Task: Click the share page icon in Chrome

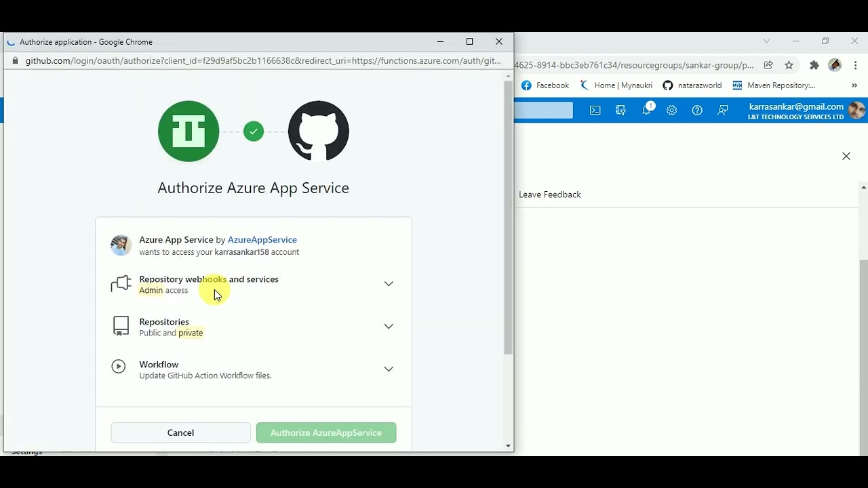Action: (768, 65)
